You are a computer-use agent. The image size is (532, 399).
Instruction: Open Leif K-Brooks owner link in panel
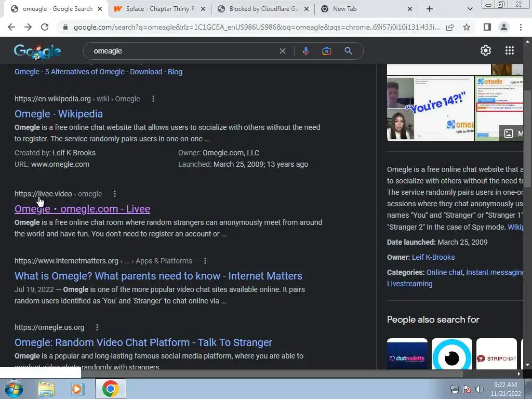click(x=433, y=257)
